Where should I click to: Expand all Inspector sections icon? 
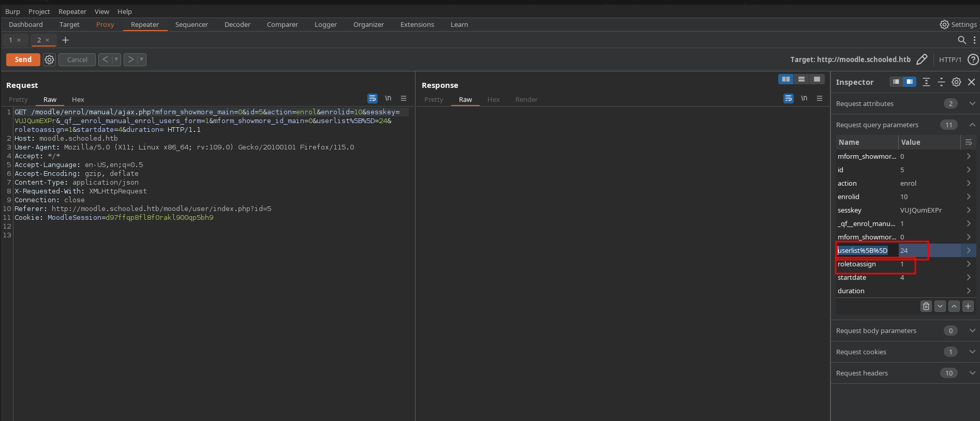point(926,82)
